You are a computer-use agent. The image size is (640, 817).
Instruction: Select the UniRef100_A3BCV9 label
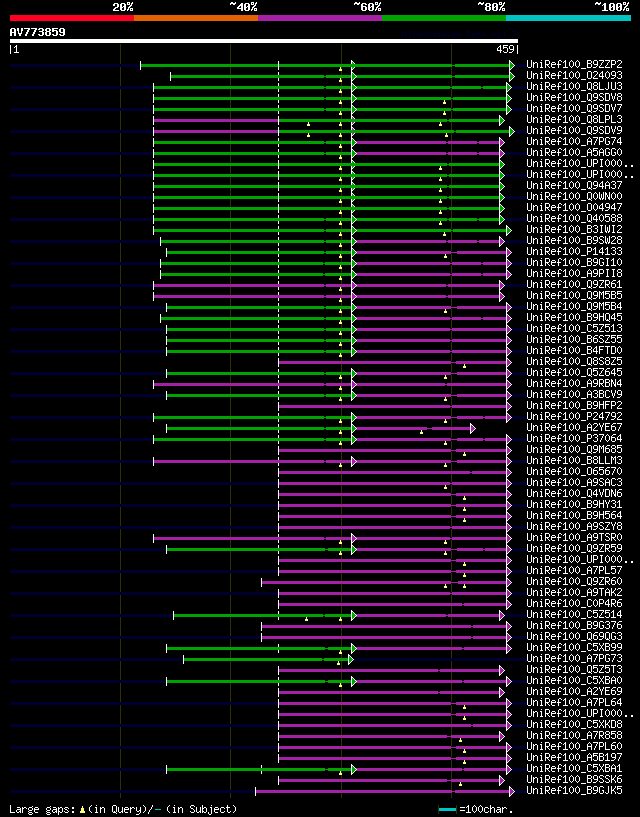pos(574,394)
